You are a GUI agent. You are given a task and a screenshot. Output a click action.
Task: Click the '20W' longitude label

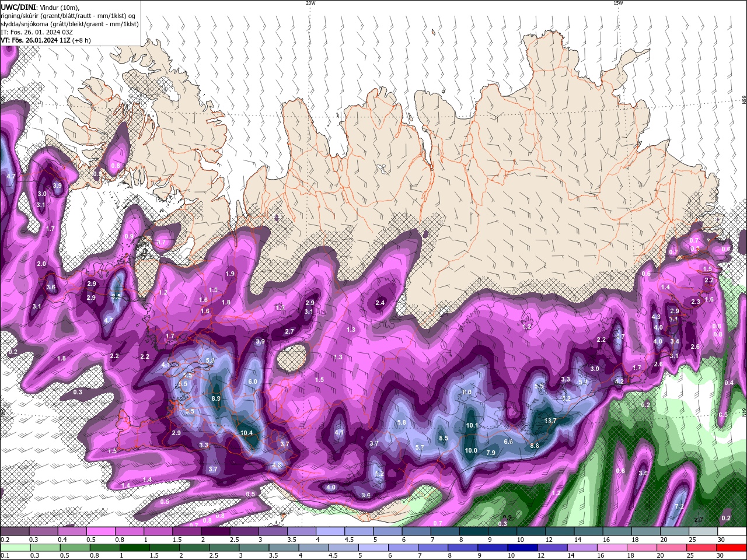click(310, 3)
